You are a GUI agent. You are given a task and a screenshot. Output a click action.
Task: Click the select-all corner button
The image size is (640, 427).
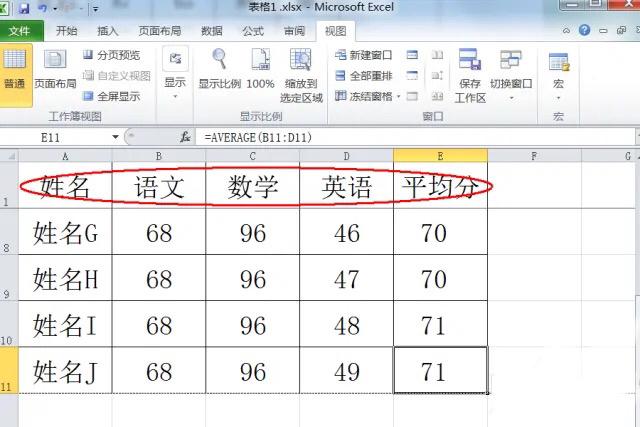click(x=9, y=156)
